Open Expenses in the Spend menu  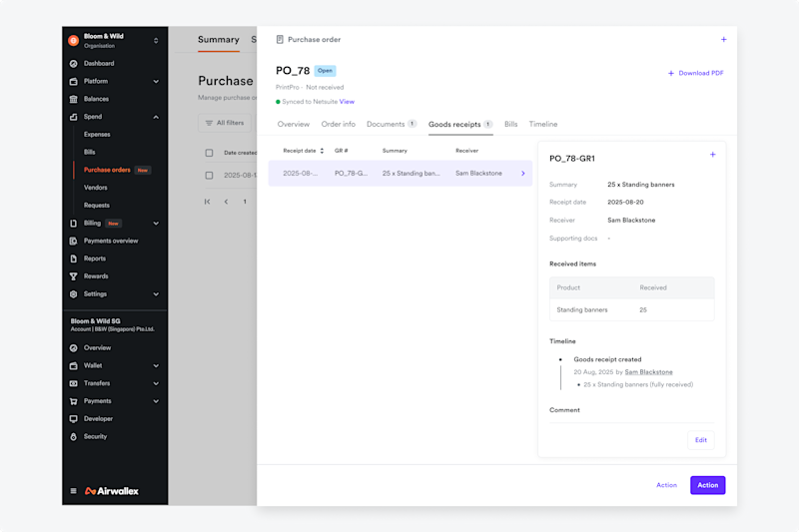click(x=97, y=135)
